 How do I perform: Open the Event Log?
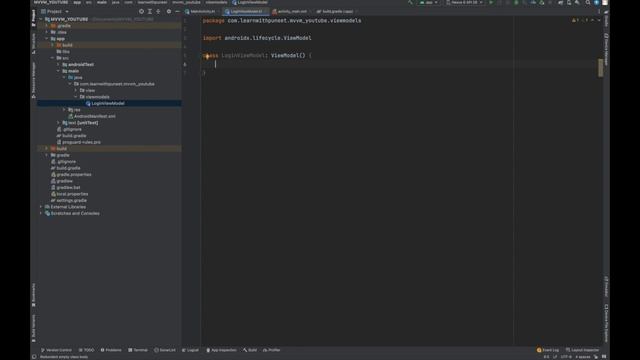pos(548,350)
